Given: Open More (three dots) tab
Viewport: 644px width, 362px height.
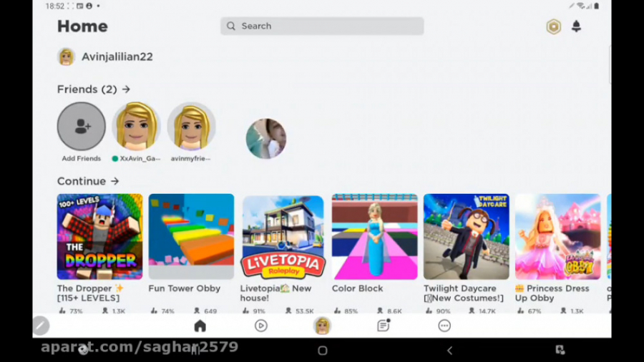Looking at the screenshot, I should click(444, 326).
